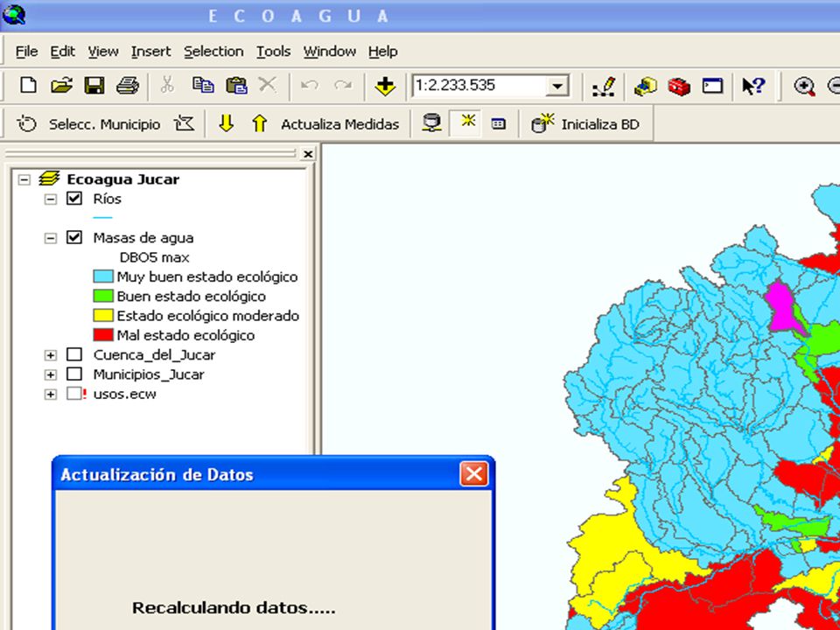Open the Edit menu
Viewport: 840px width, 630px height.
click(63, 52)
